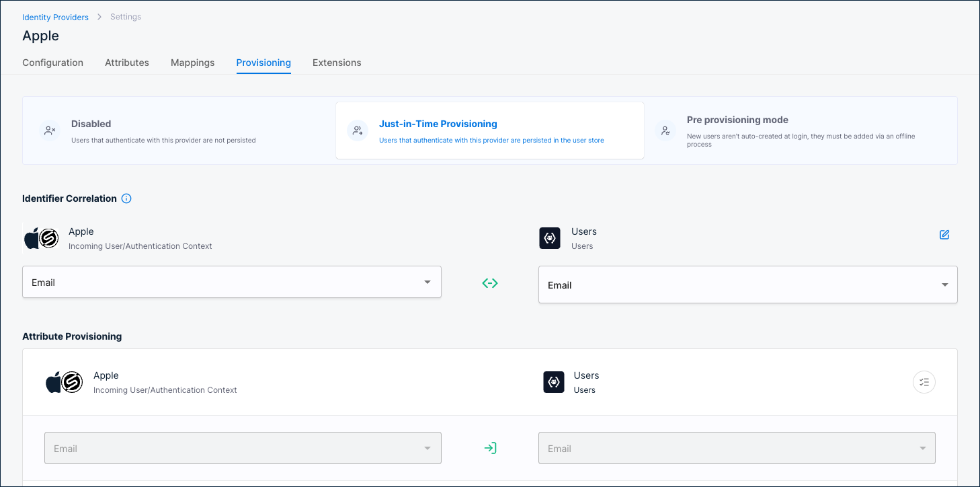Switch to the Configuration tab

coord(52,63)
